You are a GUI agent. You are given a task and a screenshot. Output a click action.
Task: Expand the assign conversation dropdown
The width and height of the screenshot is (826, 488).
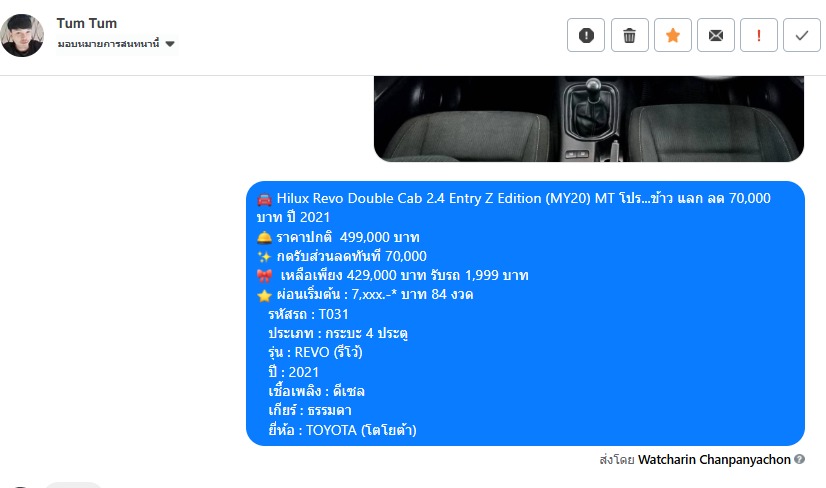click(x=116, y=44)
